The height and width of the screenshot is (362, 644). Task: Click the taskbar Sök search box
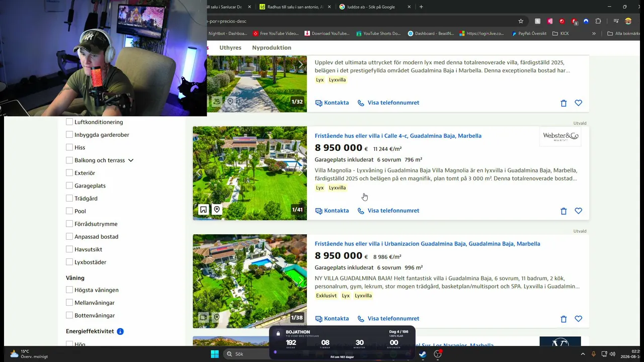246,354
